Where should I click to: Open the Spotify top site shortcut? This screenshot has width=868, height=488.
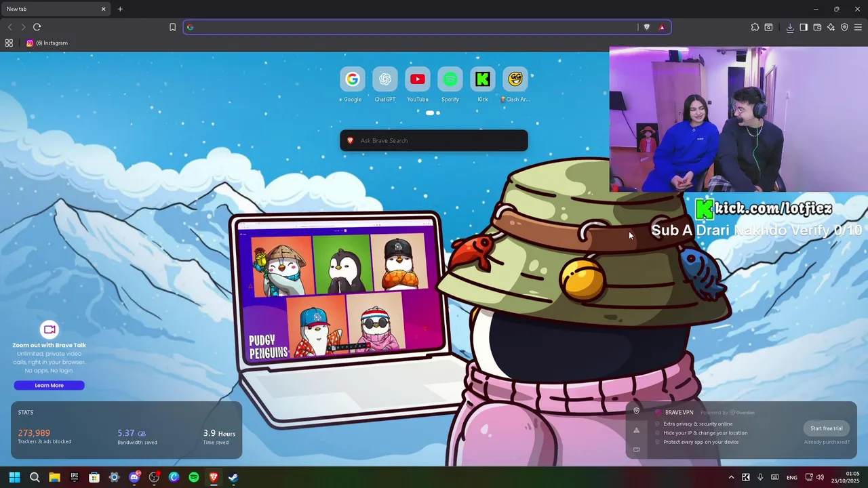point(450,85)
